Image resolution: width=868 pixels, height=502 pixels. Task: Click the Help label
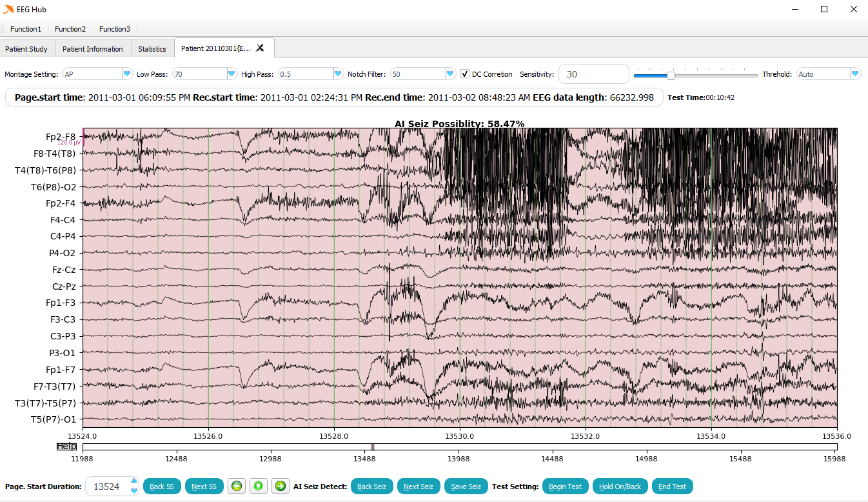[66, 447]
